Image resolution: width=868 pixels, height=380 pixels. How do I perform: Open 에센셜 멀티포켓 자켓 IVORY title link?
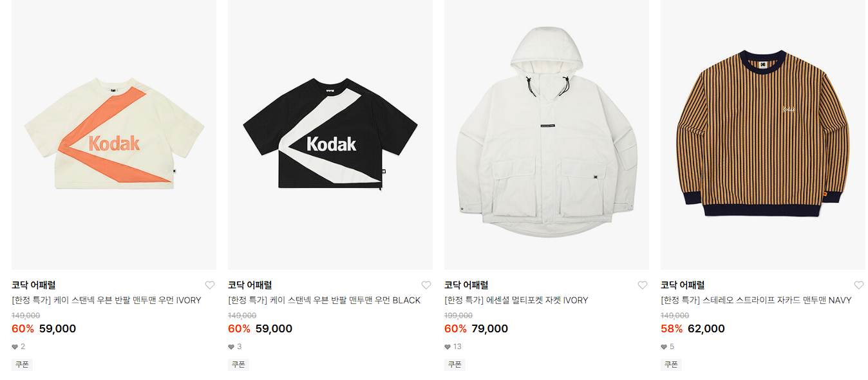[x=516, y=300]
